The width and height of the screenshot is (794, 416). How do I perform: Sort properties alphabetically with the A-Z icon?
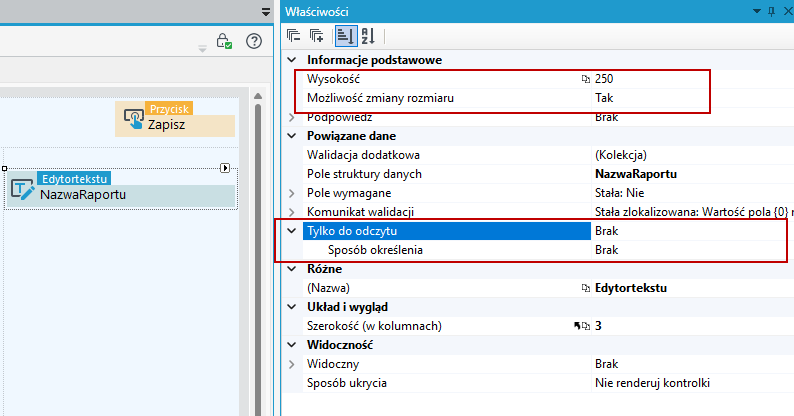(368, 36)
